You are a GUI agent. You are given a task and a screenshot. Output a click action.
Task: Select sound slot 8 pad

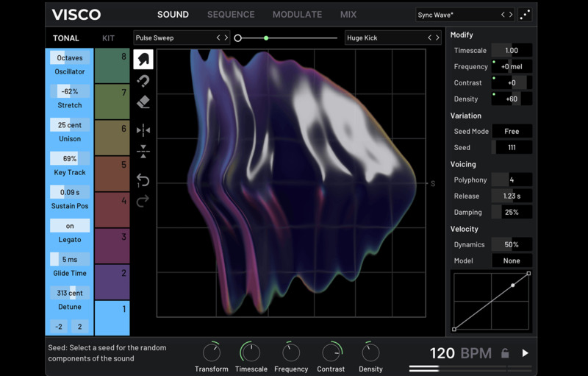coord(112,65)
